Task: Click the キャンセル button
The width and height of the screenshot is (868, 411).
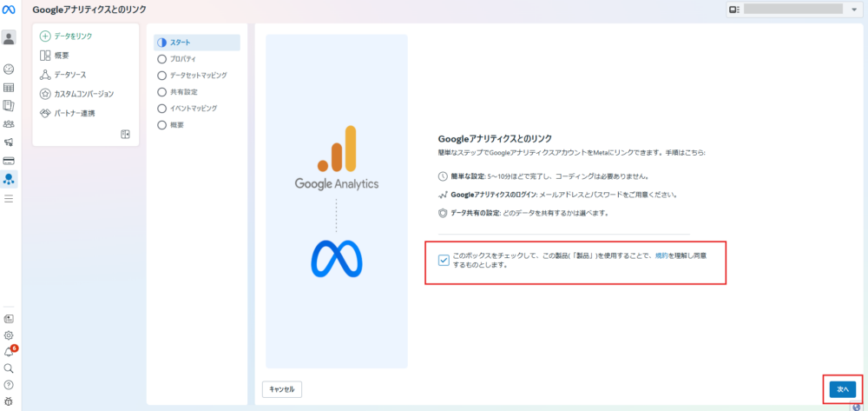Action: click(282, 389)
